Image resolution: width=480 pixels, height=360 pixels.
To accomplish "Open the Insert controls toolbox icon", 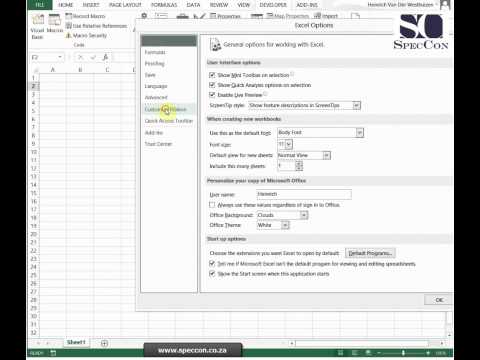I will click(x=182, y=16).
